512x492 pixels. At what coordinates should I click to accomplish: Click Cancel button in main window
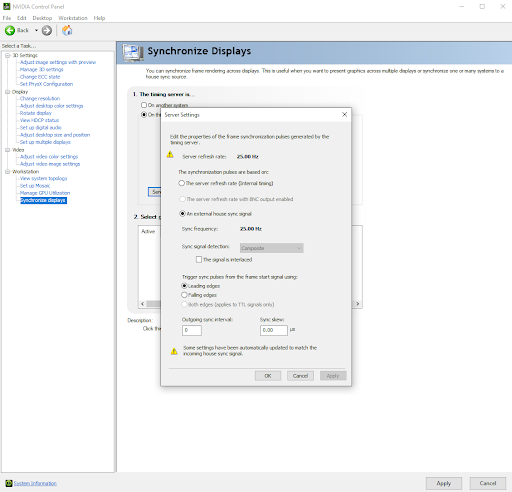pos(488,483)
